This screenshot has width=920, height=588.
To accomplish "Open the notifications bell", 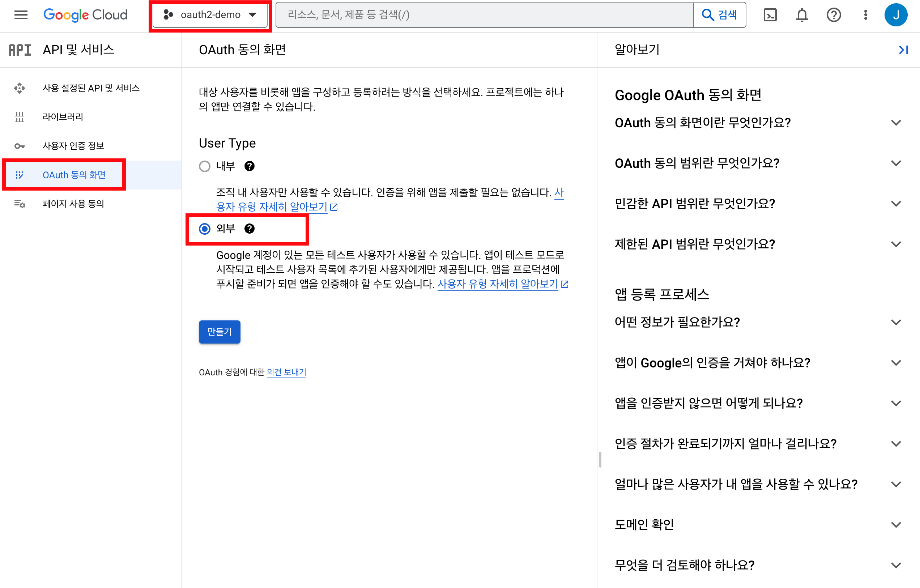I will pos(802,15).
